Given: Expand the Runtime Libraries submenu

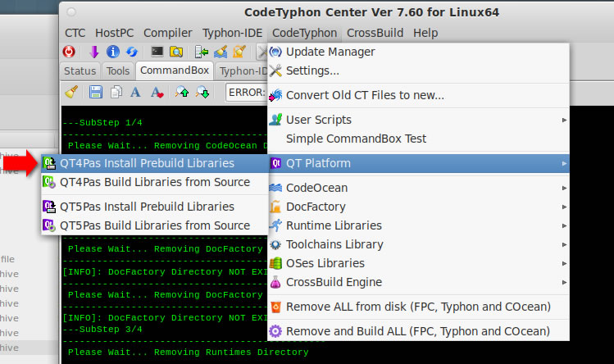Looking at the screenshot, I should (x=418, y=225).
